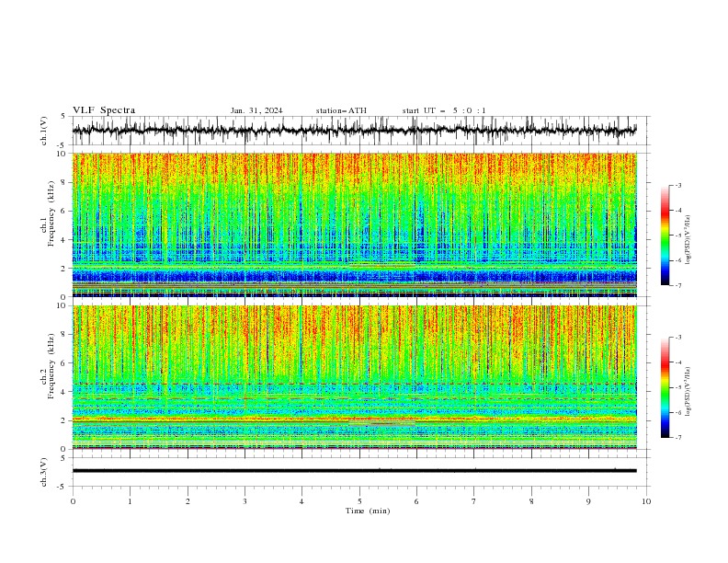Screen dimensions: 728x563
Task: Click the "2" kHz tick on the ch.1 spectrogram
Action: (64, 269)
